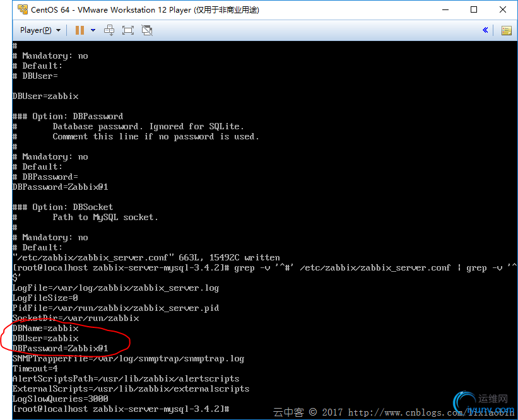Viewport: 518px width, 420px height.
Task: Open the Player(P) menu
Action: [x=40, y=30]
